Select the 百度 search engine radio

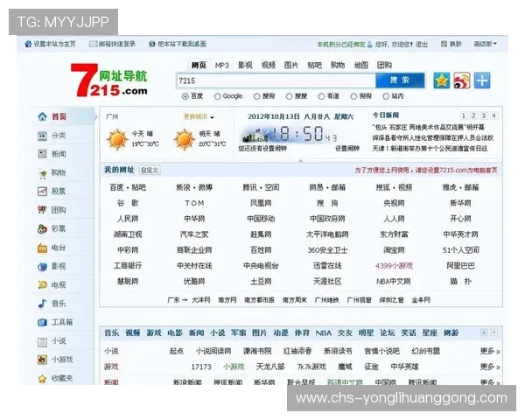pyautogui.click(x=185, y=96)
